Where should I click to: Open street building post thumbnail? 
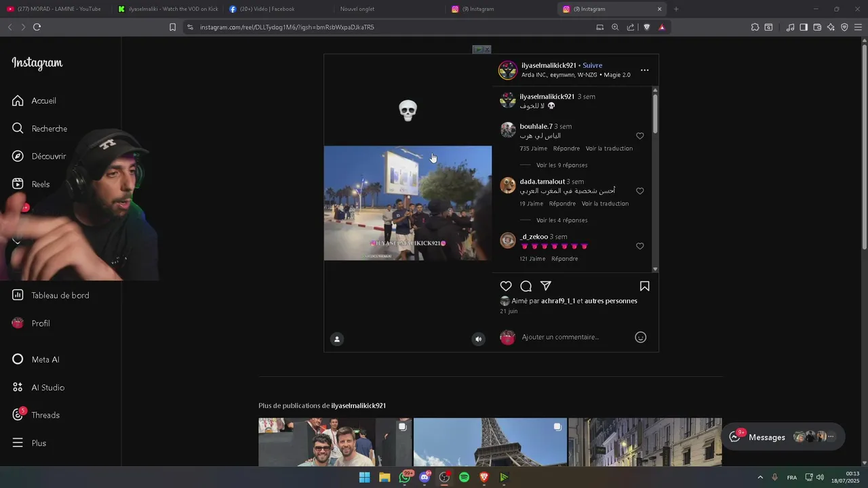click(x=645, y=442)
